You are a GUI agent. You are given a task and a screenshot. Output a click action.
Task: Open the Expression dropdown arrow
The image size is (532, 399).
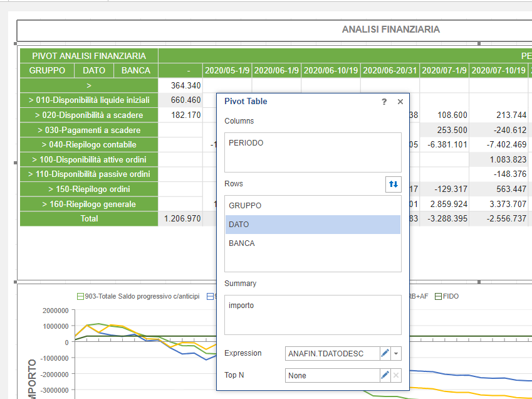pos(396,354)
